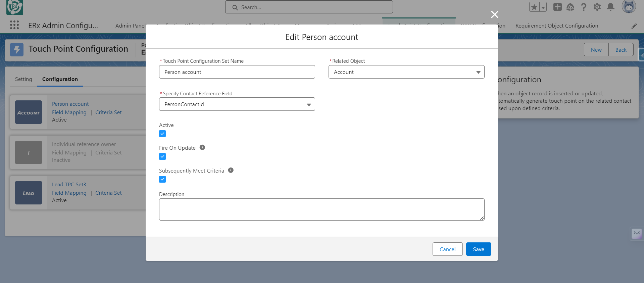Click the Help question mark icon
The width and height of the screenshot is (644, 283).
pos(584,7)
